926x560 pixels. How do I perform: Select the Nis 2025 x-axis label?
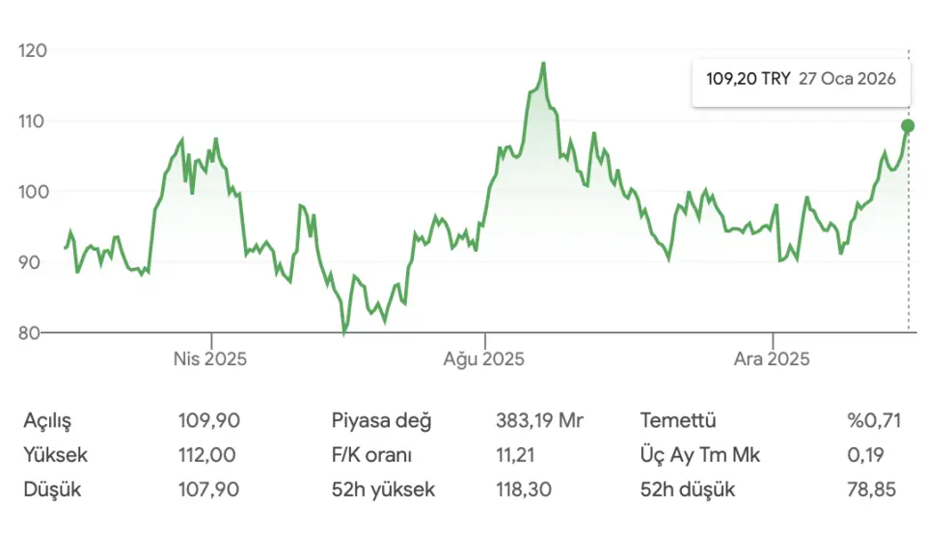[x=210, y=360]
